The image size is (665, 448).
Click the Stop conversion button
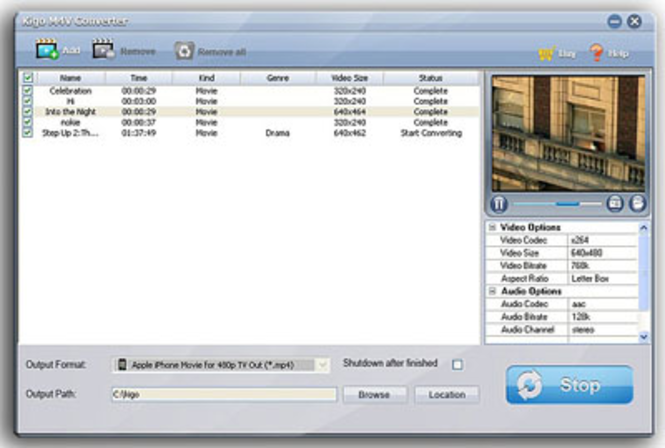click(570, 385)
